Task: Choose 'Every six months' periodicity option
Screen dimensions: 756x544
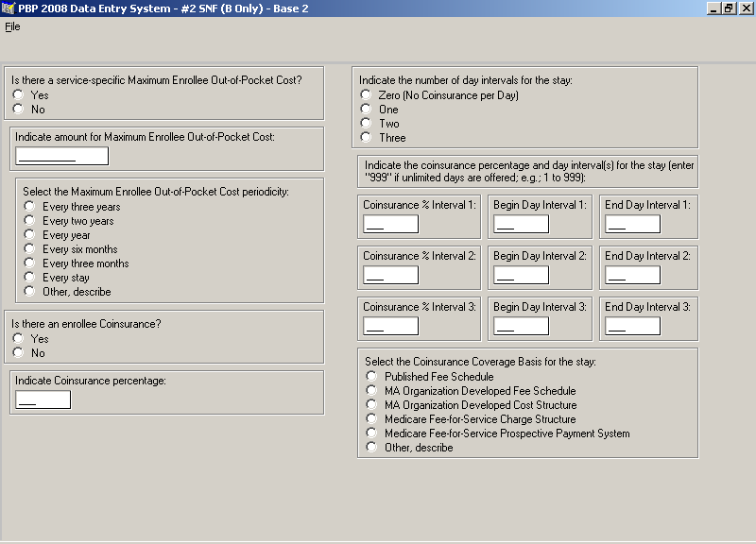Action: [30, 249]
